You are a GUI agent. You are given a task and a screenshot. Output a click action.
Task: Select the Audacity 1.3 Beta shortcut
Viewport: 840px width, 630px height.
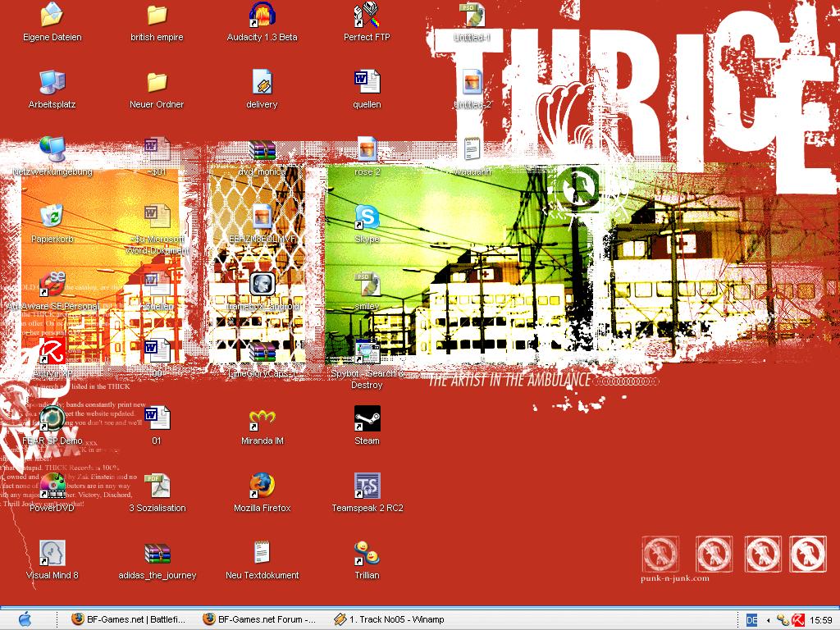tap(262, 15)
